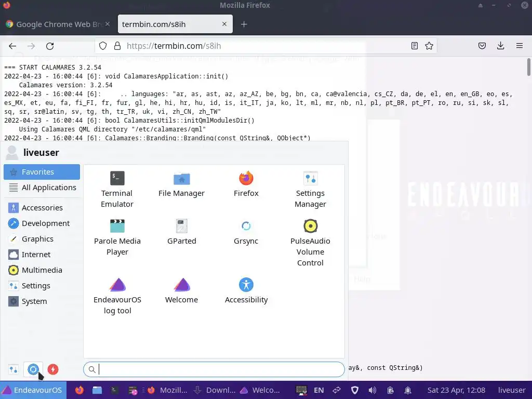The image size is (532, 399).
Task: Bookmark this page with star
Action: click(429, 46)
